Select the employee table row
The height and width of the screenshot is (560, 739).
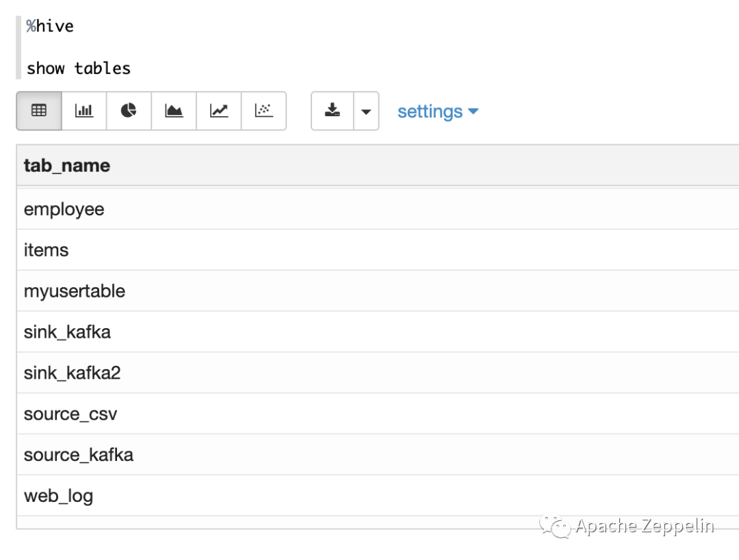[378, 209]
